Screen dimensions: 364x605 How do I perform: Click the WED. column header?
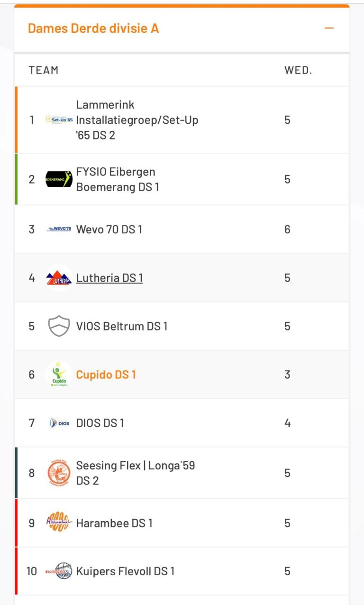point(298,70)
